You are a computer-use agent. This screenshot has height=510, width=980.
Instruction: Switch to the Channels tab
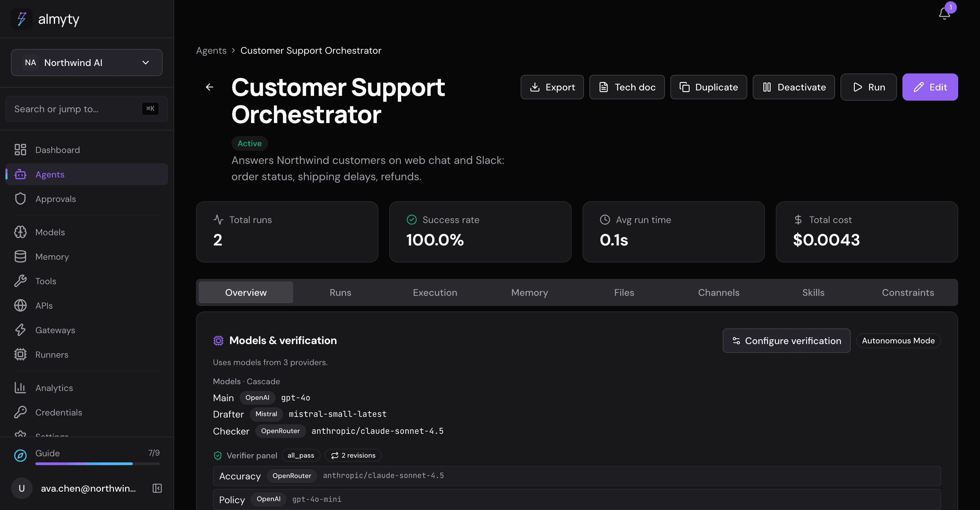point(719,293)
